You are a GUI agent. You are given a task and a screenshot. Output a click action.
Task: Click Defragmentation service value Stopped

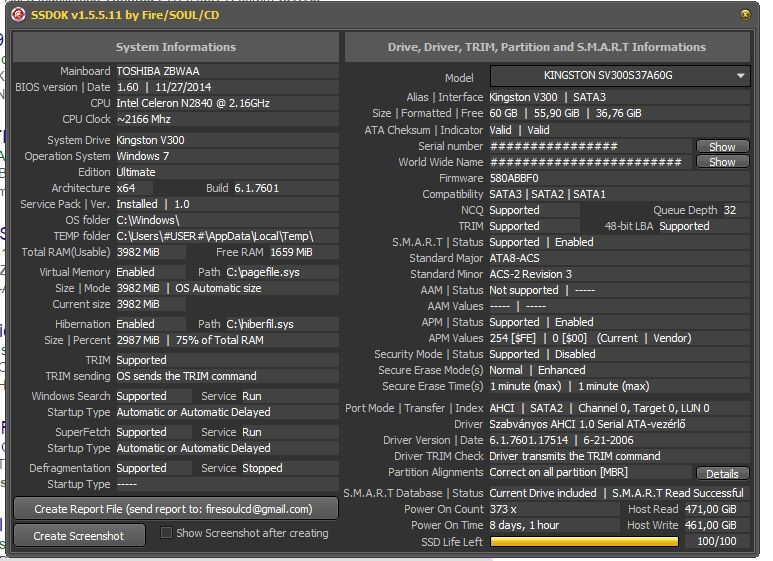[262, 468]
